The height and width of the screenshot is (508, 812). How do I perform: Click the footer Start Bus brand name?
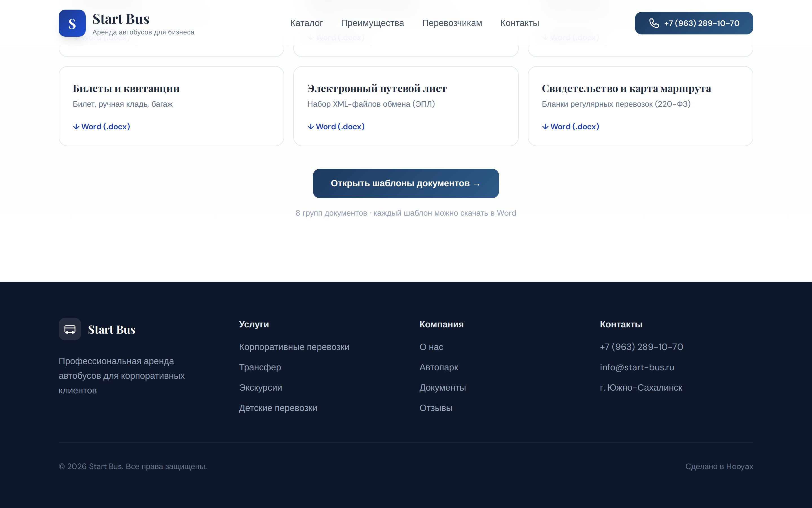(111, 330)
